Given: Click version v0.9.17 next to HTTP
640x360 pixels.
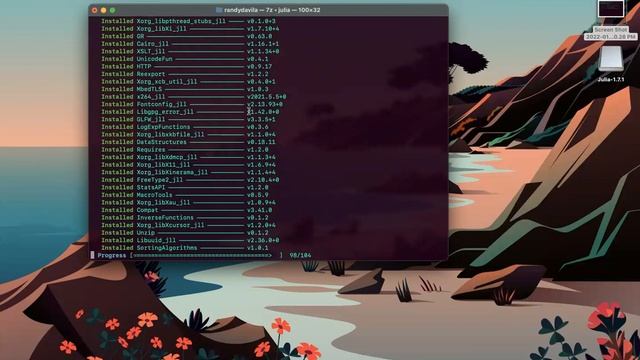Looking at the screenshot, I should click(260, 67).
